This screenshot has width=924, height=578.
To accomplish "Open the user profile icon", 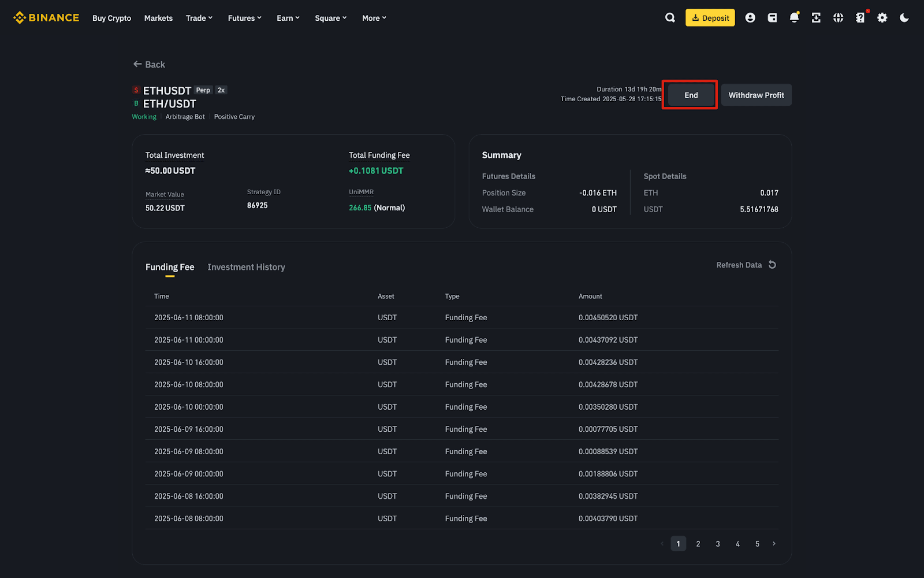I will coord(750,18).
